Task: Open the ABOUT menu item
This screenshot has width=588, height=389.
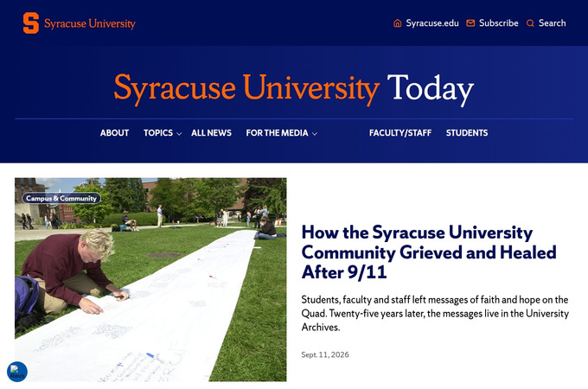Action: (x=114, y=133)
